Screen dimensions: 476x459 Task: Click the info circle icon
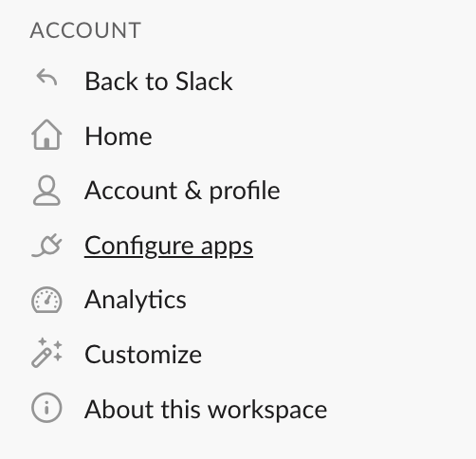46,408
